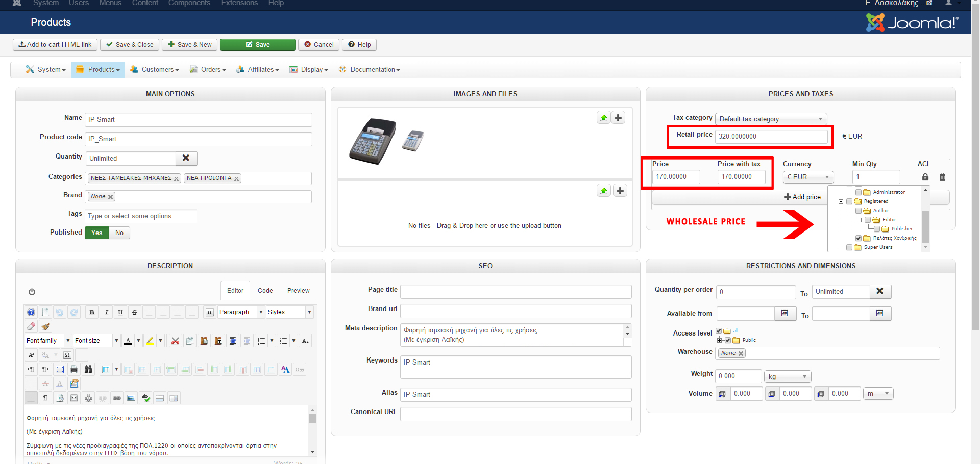Open the yellow highlight color swatch

[x=150, y=341]
